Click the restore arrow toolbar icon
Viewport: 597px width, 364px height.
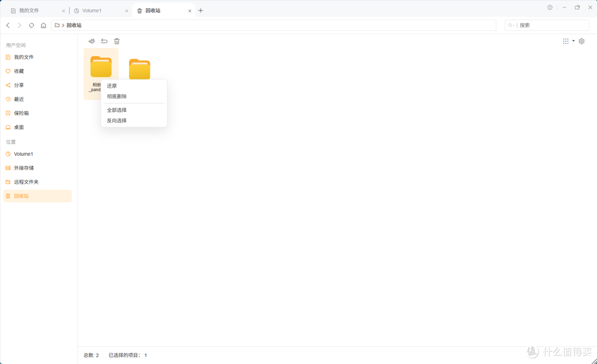point(104,41)
